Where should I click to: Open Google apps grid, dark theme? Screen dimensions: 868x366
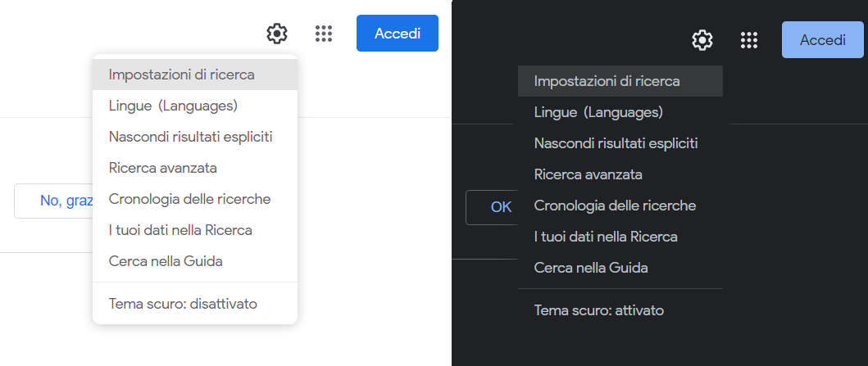(x=749, y=40)
